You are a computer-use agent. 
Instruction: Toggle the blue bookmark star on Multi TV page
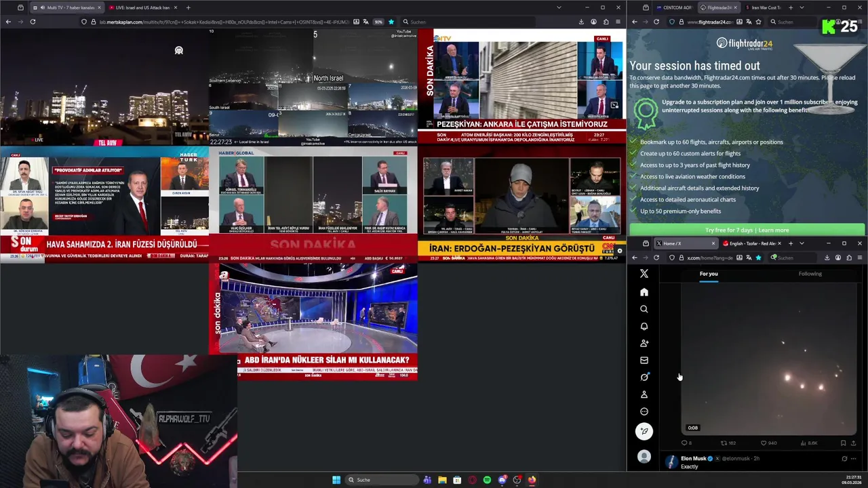point(391,22)
